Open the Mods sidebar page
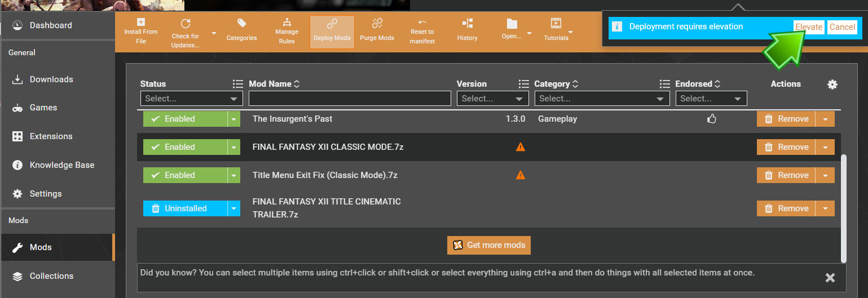 (x=57, y=247)
